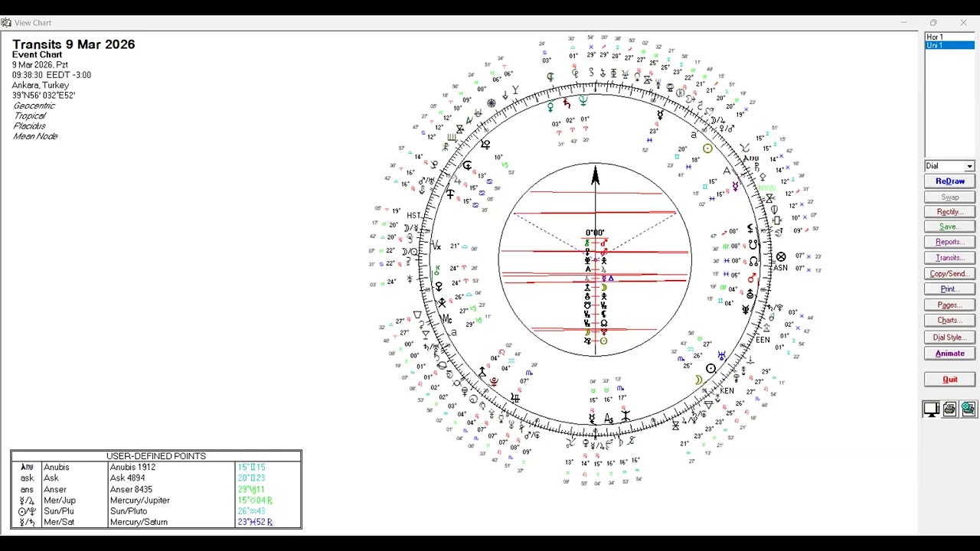Open the Transits... dialog
Screen dimensions: 980x551
tap(949, 258)
